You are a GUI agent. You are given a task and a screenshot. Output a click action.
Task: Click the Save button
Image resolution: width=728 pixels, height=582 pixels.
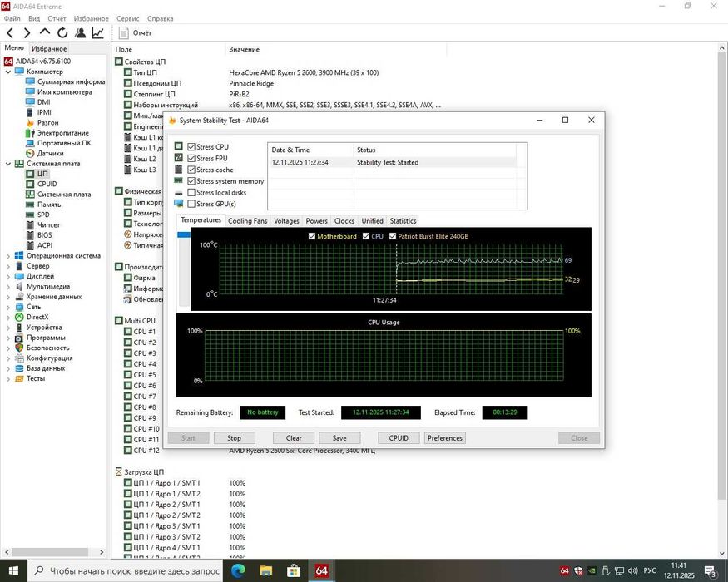tap(339, 438)
